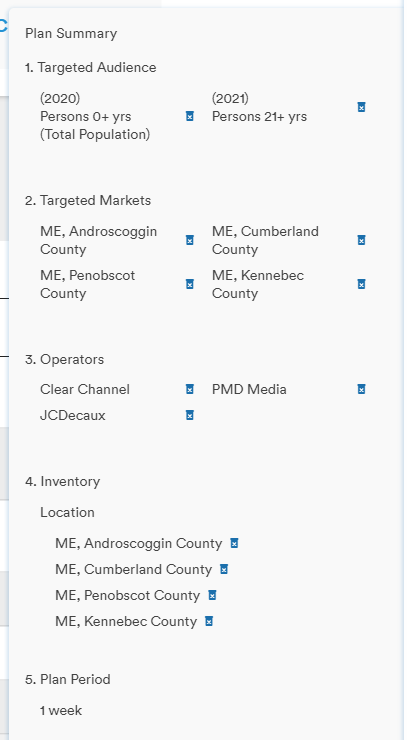Delete Androscoggin County from Inventory Location
Image resolution: width=407 pixels, height=740 pixels.
coord(234,543)
